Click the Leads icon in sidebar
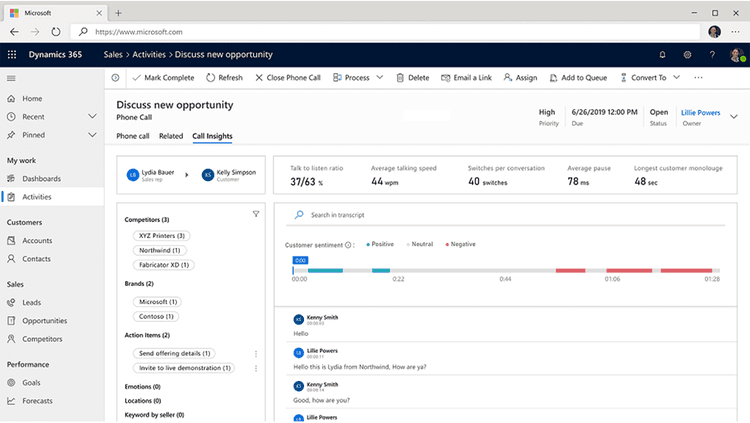 (11, 302)
